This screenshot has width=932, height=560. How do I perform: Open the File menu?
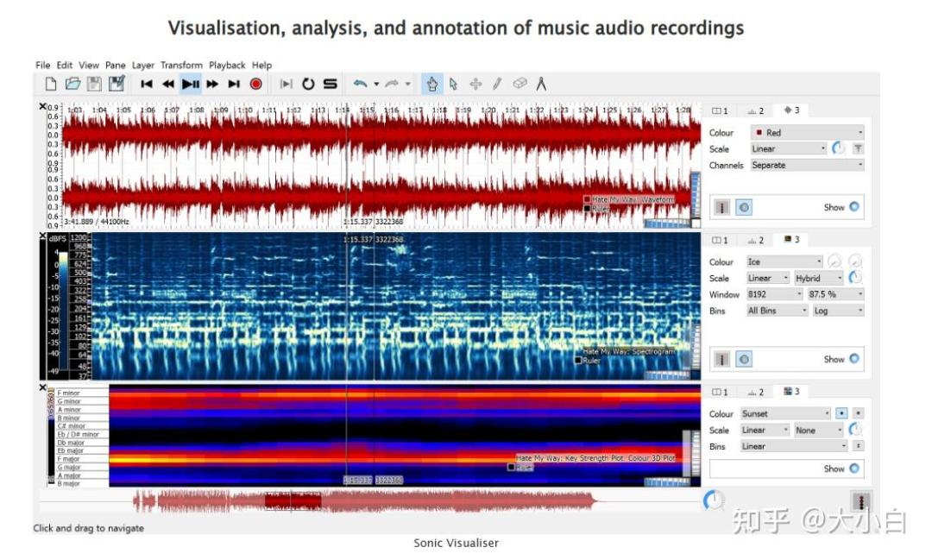[43, 65]
